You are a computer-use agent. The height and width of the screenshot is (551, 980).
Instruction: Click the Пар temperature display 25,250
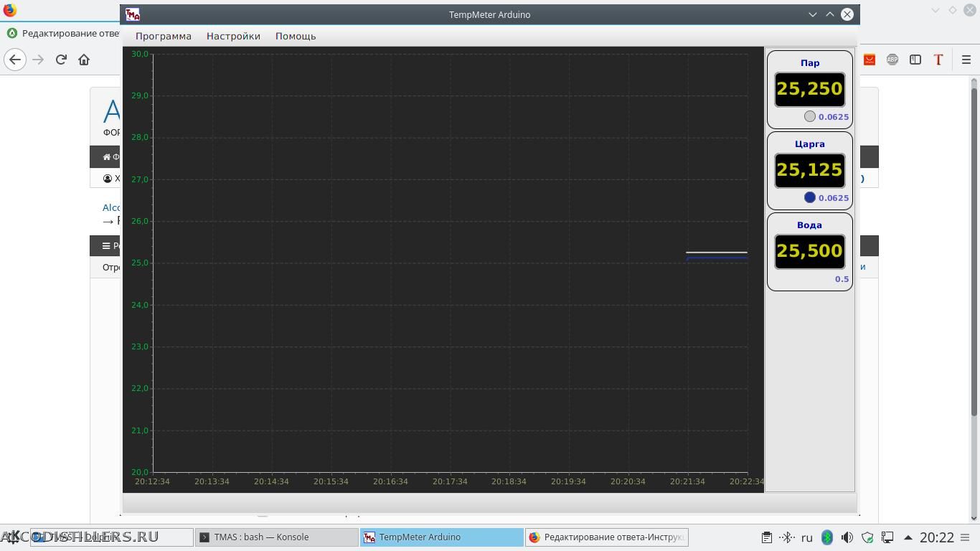(x=809, y=89)
